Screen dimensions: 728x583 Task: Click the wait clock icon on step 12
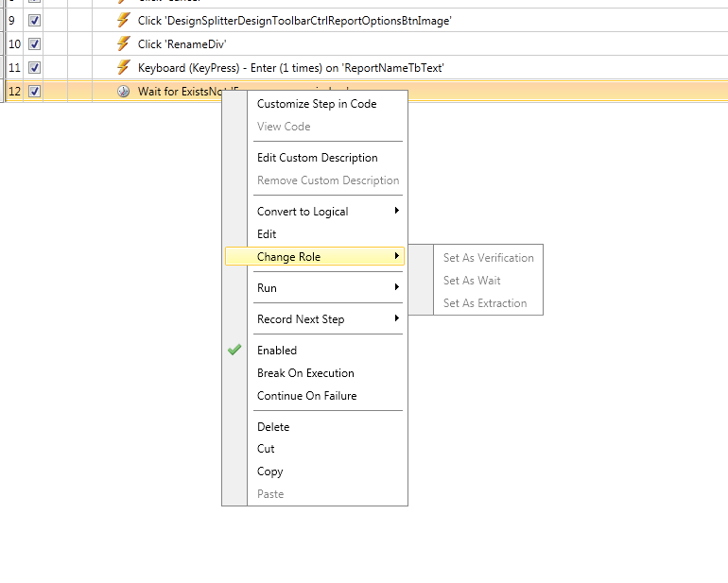(x=123, y=92)
